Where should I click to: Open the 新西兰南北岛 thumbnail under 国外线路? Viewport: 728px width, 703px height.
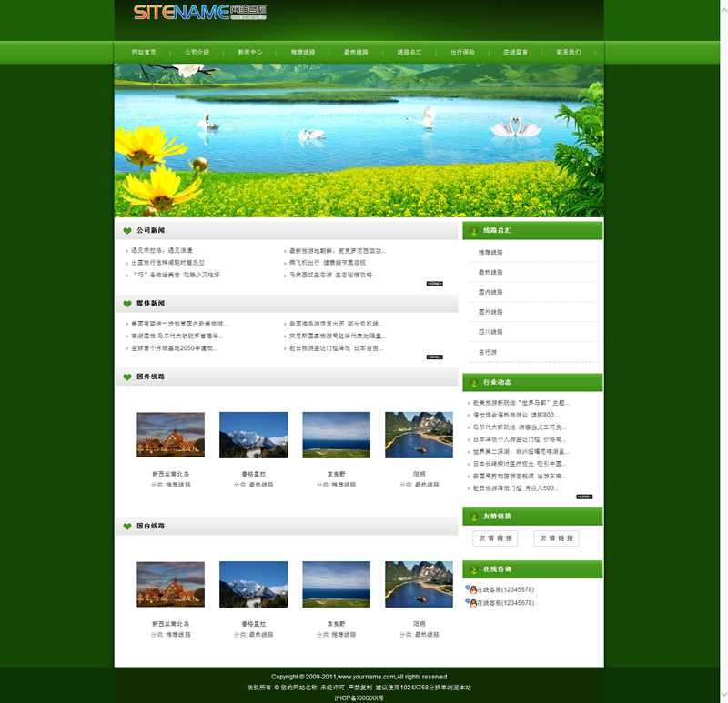click(170, 435)
